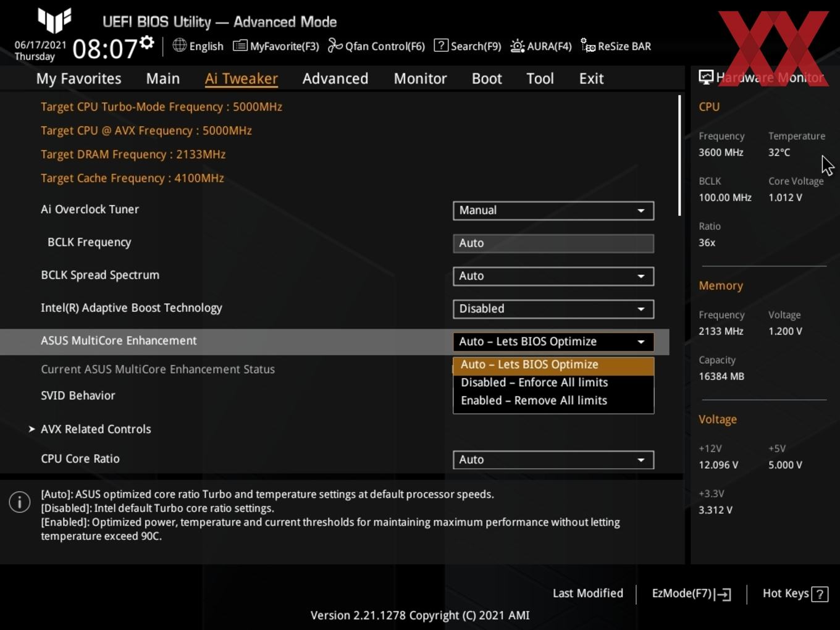Click the info icon in help panel

[20, 502]
